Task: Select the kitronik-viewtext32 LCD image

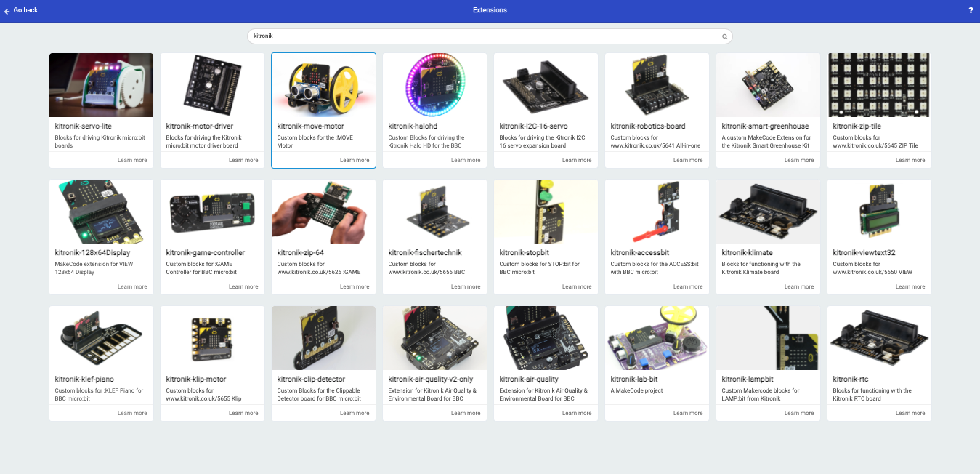Action: tap(880, 212)
